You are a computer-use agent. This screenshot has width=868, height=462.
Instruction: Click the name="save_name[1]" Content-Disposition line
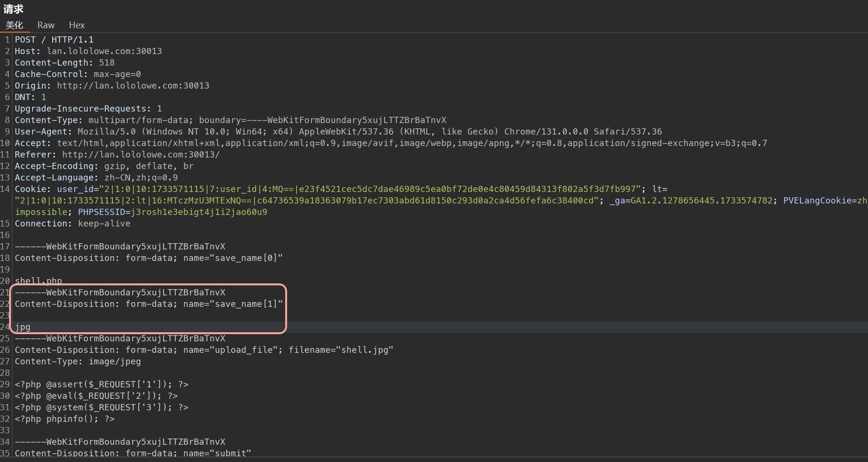click(149, 304)
